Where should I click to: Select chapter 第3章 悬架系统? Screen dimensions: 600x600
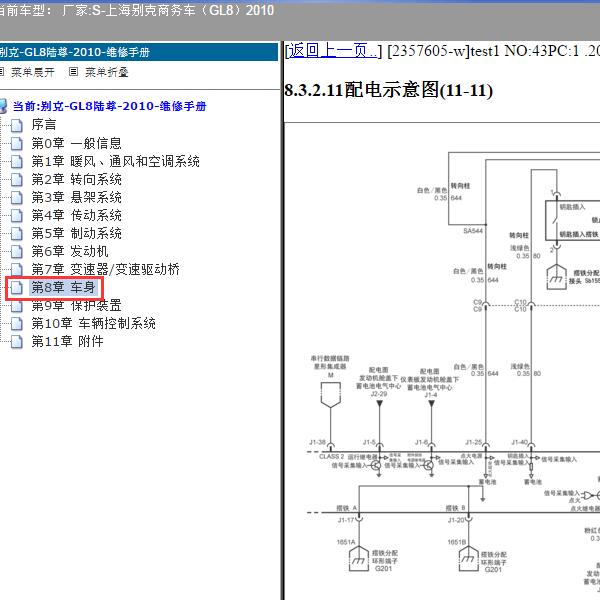[x=77, y=197]
